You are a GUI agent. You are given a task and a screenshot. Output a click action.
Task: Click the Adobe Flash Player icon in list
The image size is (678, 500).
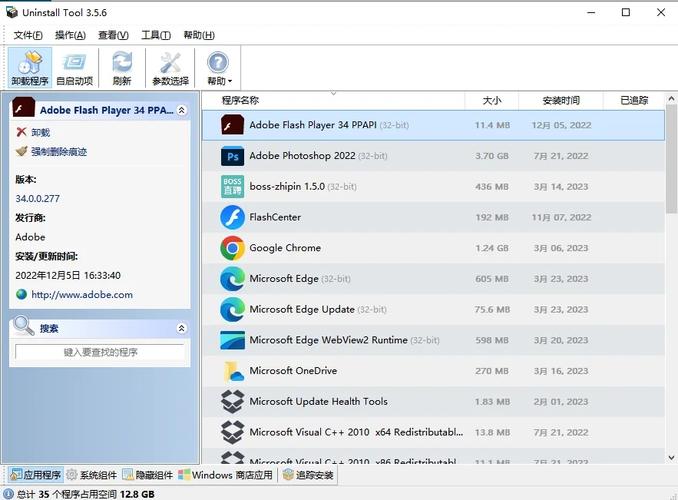point(232,125)
